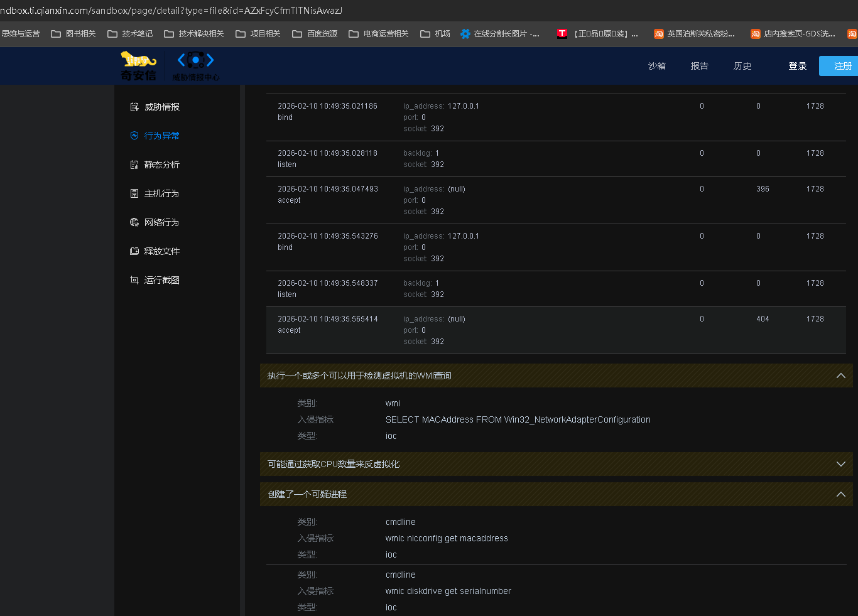Click the 静态分析 sidebar icon

(x=134, y=165)
